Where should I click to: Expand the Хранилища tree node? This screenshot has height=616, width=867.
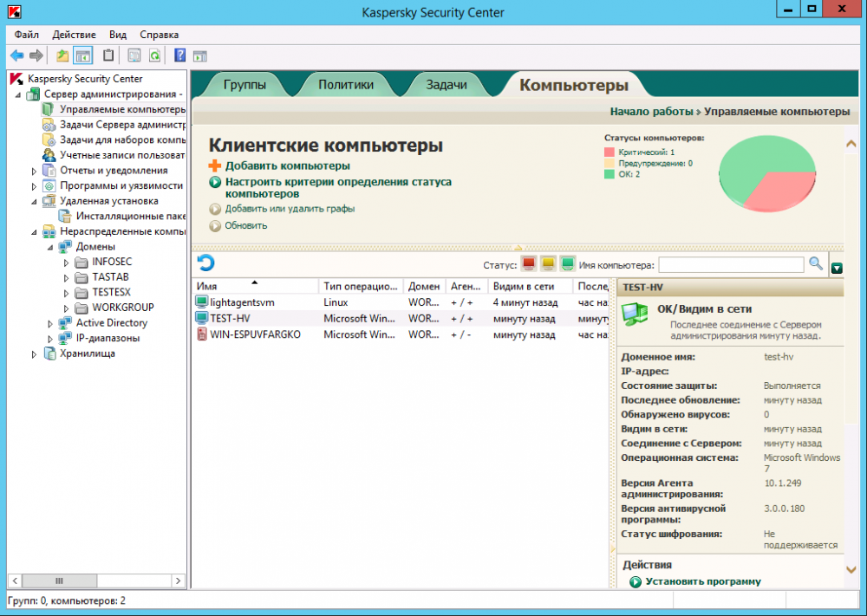pyautogui.click(x=35, y=354)
